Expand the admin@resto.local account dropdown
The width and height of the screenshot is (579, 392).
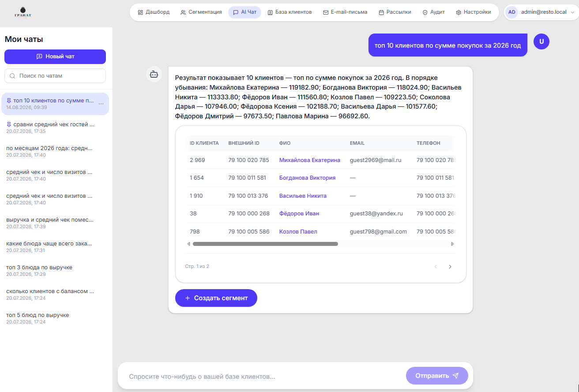click(x=572, y=12)
